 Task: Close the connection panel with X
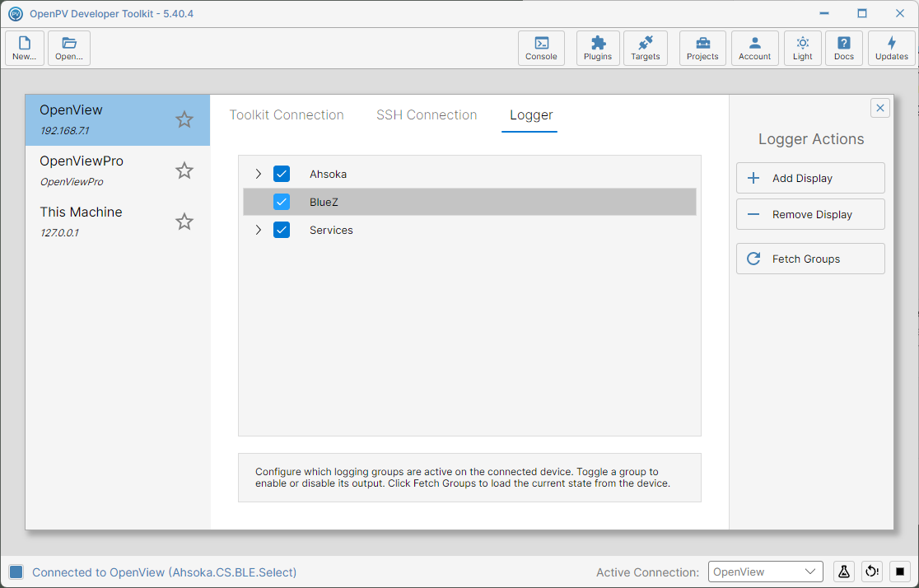pyautogui.click(x=880, y=108)
